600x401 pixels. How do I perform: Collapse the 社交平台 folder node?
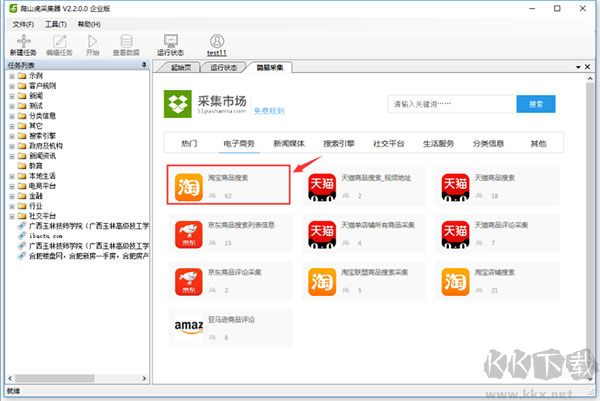point(12,216)
